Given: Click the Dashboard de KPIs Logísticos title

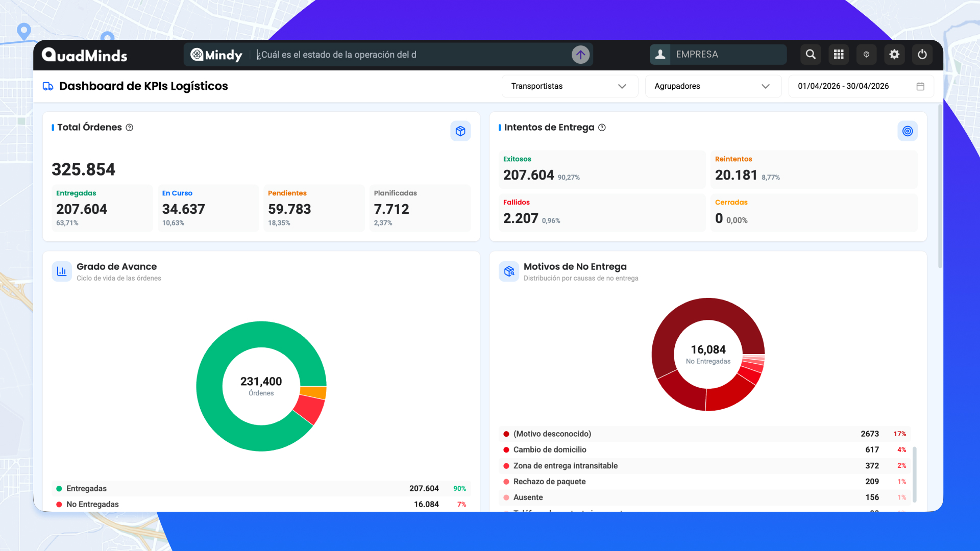Looking at the screenshot, I should point(143,86).
